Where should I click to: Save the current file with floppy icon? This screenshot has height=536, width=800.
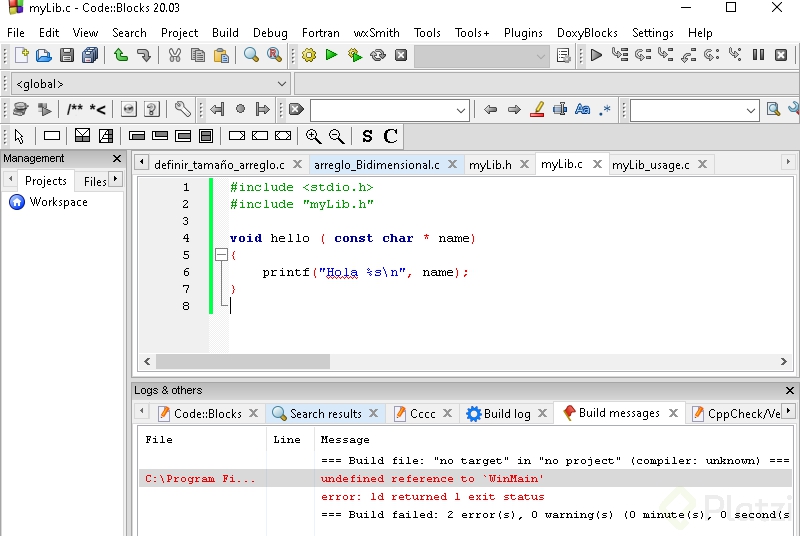tap(67, 55)
